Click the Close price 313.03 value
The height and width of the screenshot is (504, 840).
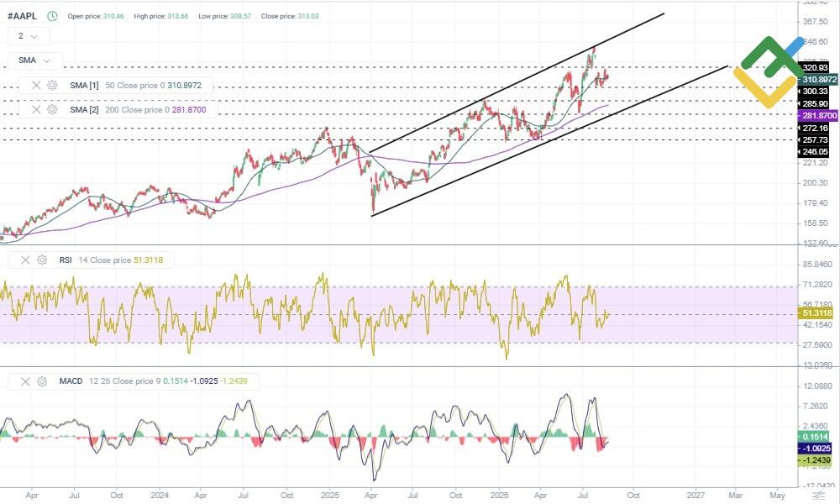click(x=308, y=16)
